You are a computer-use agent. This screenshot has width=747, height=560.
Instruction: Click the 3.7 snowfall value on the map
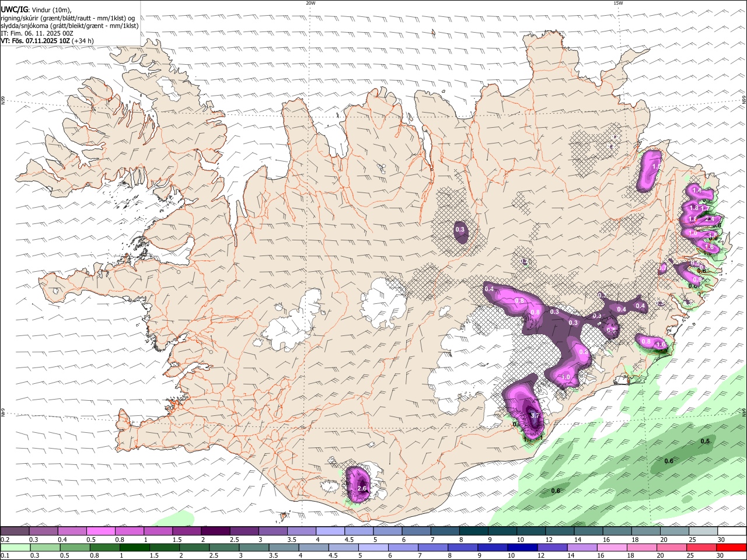coord(535,415)
